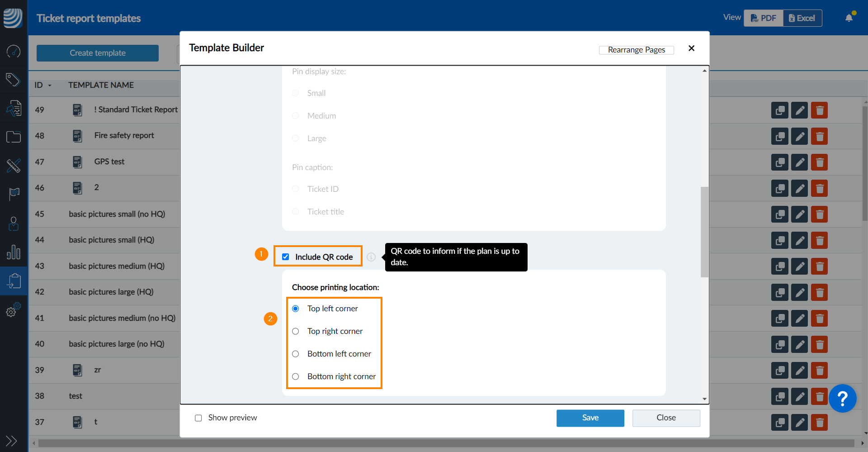Click the QR code info icon
The width and height of the screenshot is (868, 452).
(371, 257)
